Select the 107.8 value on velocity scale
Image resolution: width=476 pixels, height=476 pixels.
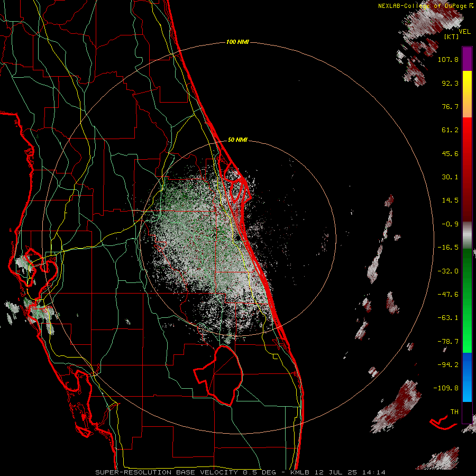[x=448, y=59]
